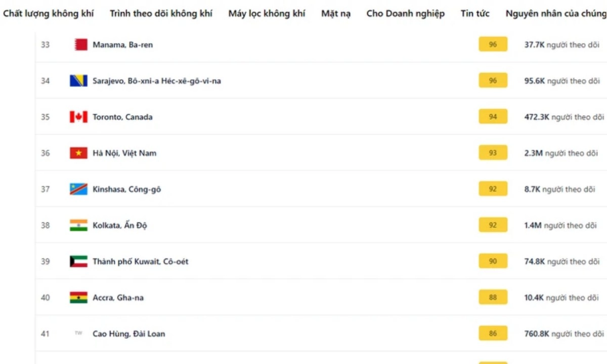This screenshot has width=607, height=364.
Task: Click the Ghana flag next to Accra
Action: [x=78, y=298]
